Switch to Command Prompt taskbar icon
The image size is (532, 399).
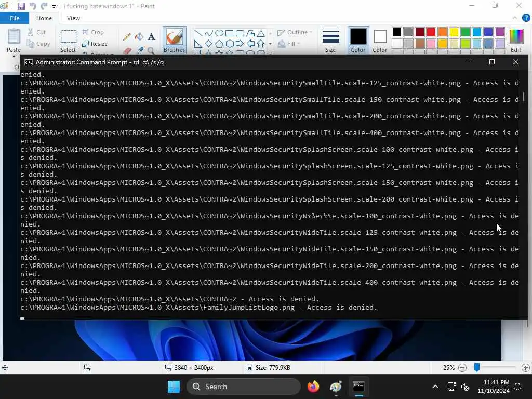[358, 387]
